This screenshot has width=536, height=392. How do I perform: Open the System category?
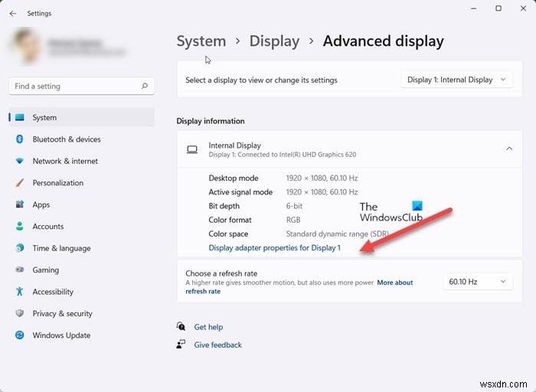pos(81,118)
